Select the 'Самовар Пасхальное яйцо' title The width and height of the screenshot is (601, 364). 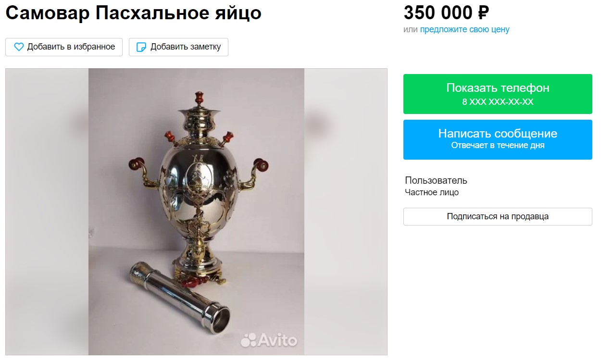tap(133, 13)
